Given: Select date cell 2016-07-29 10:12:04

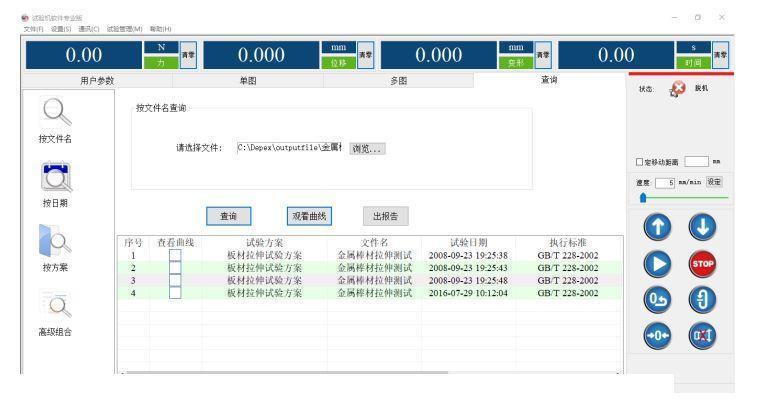Looking at the screenshot, I should click(468, 293).
